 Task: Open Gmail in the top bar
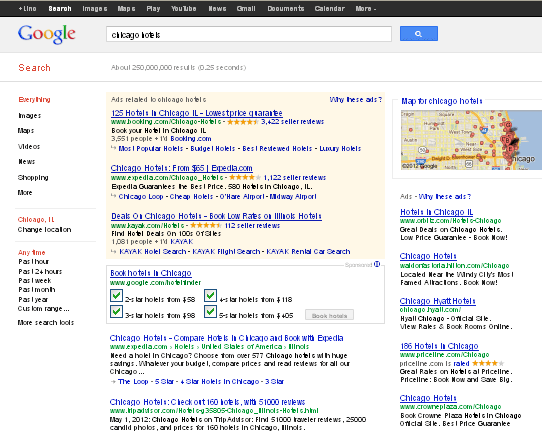(x=246, y=9)
